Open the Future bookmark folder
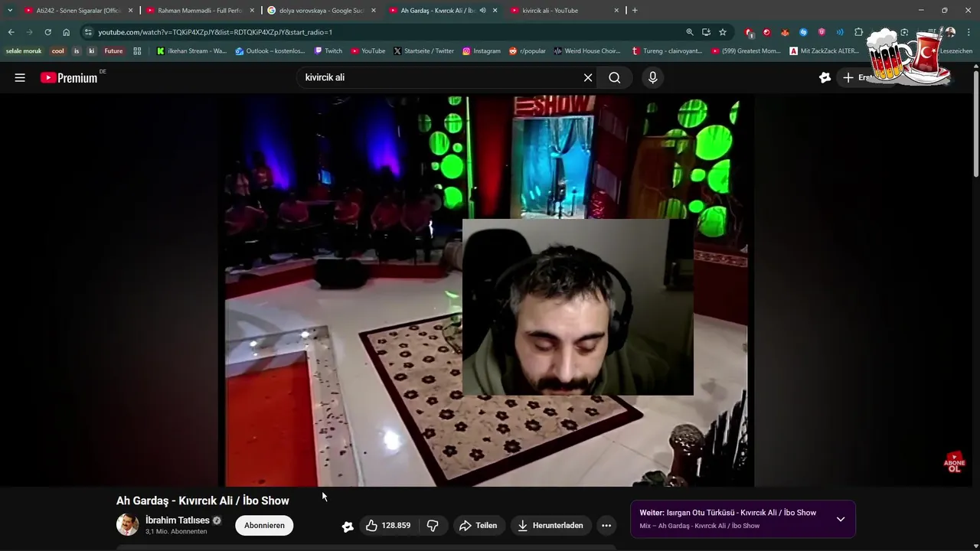Image resolution: width=980 pixels, height=551 pixels. coord(113,51)
